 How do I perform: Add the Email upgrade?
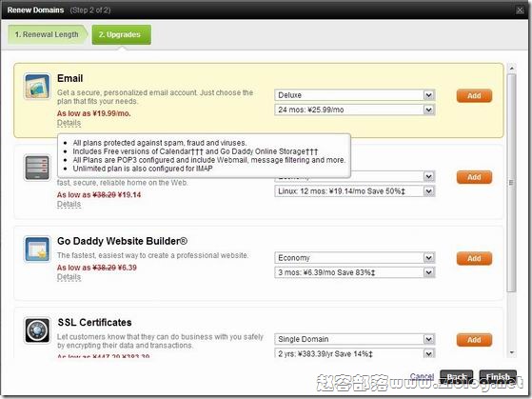pos(474,96)
